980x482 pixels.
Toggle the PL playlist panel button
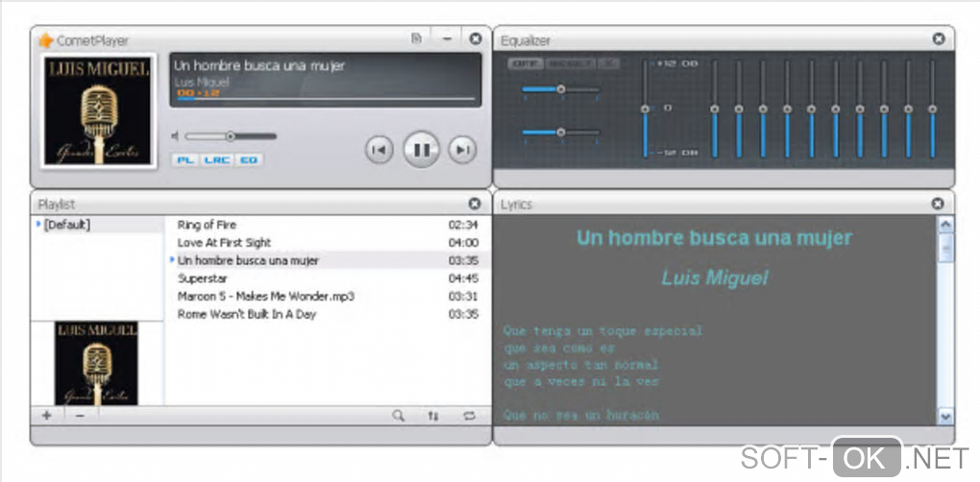(x=184, y=159)
